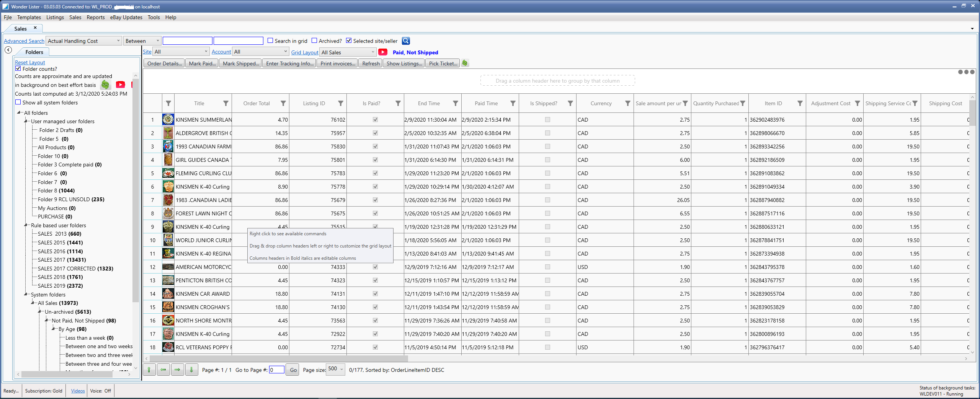Go to previous page with left arrow

[x=163, y=370]
